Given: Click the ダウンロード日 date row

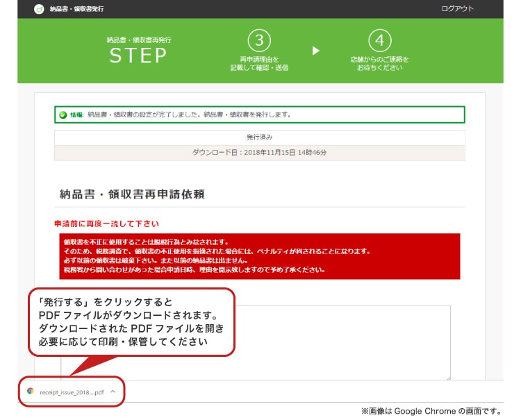Looking at the screenshot, I should pos(259,153).
